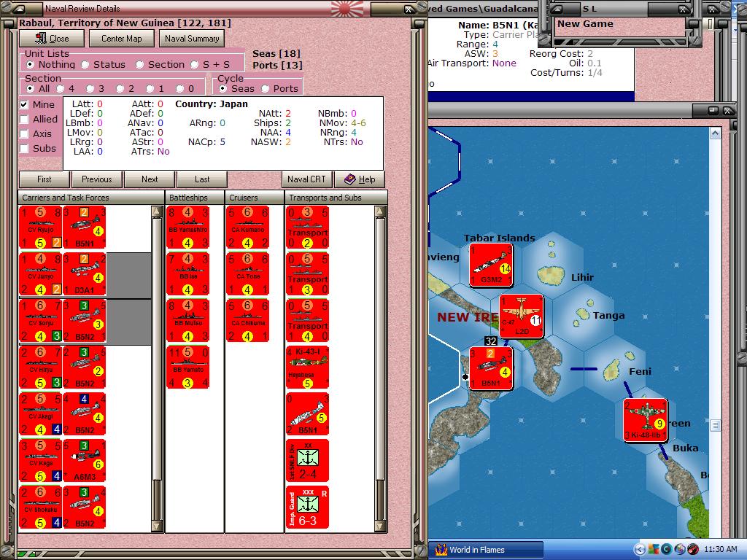Open the World in Flames taskbar item
Screen dimensions: 747x560
[x=486, y=550]
